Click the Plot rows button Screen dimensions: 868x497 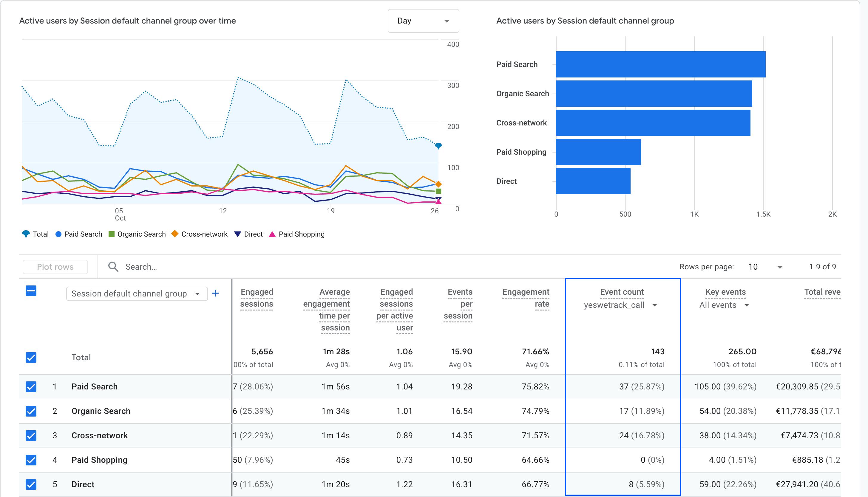pos(55,267)
